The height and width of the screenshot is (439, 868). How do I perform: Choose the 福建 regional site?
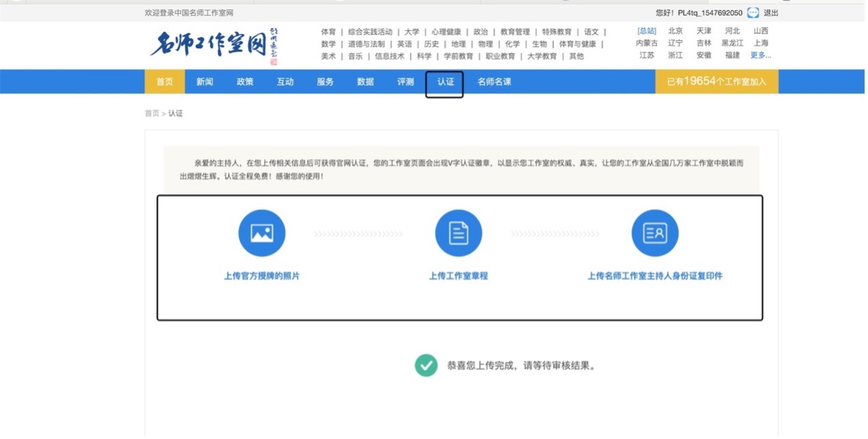[x=732, y=55]
